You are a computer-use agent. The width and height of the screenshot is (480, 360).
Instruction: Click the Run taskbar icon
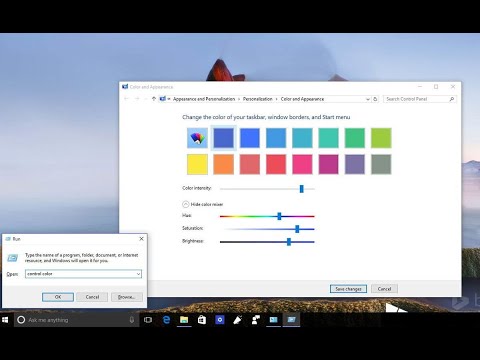291,320
